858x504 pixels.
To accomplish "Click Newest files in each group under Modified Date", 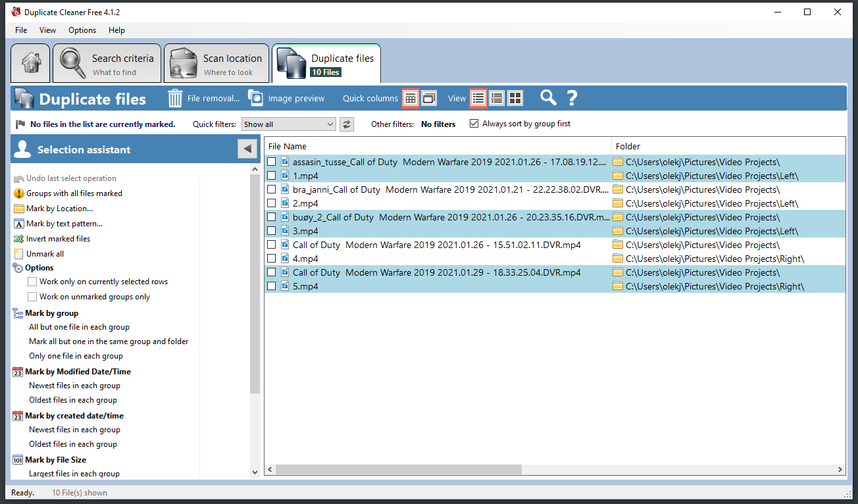I will (x=74, y=386).
